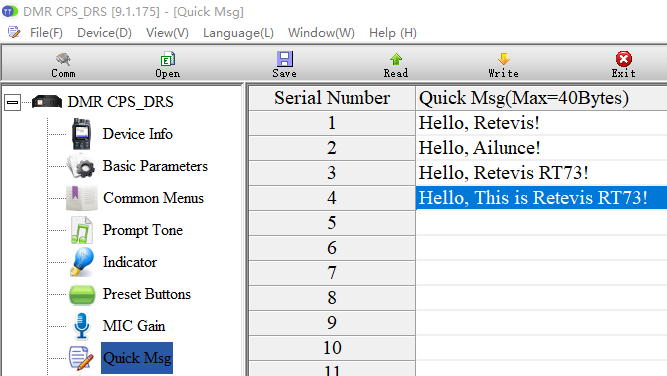Open the File(F) menu
This screenshot has width=667, height=376.
point(46,33)
